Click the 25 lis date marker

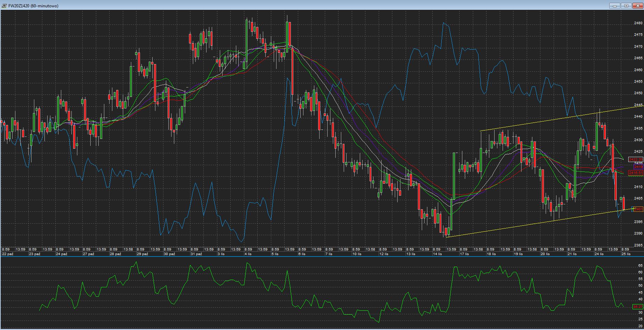point(626,254)
